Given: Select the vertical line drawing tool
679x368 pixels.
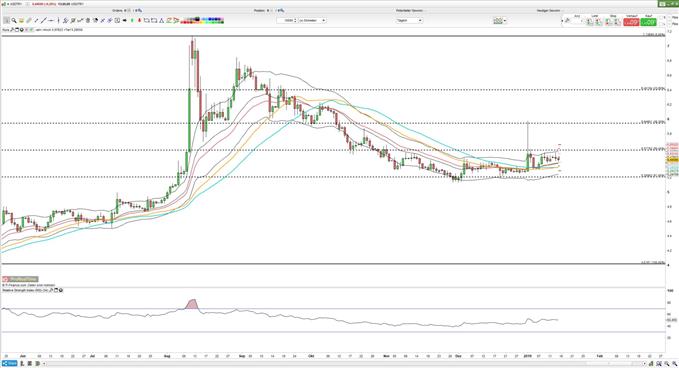Looking at the screenshot, I should (58, 20).
